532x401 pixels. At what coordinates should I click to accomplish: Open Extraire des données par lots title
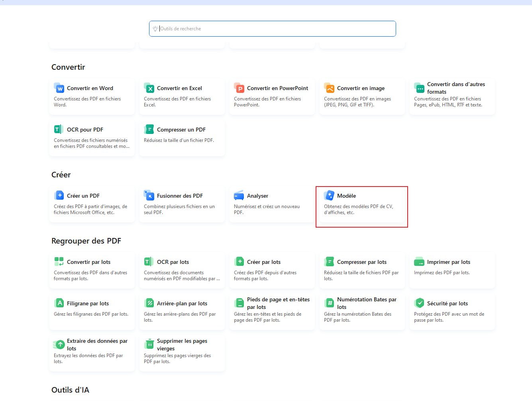click(x=97, y=344)
